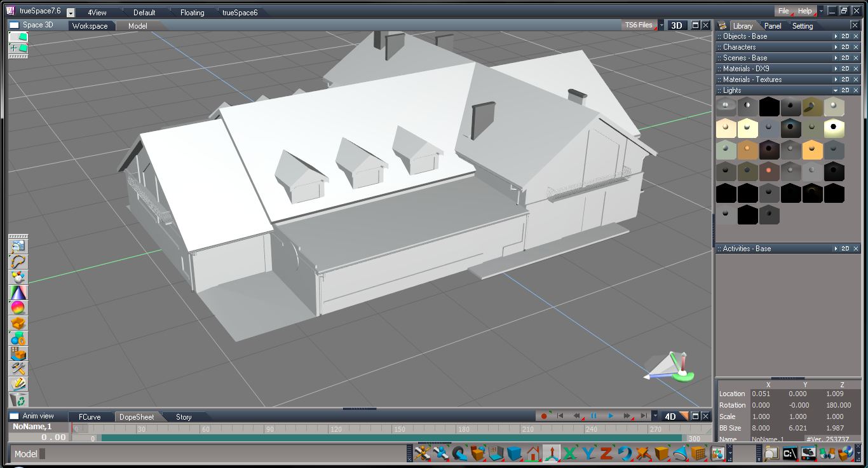Expand the Scenes - Base library

[x=836, y=58]
